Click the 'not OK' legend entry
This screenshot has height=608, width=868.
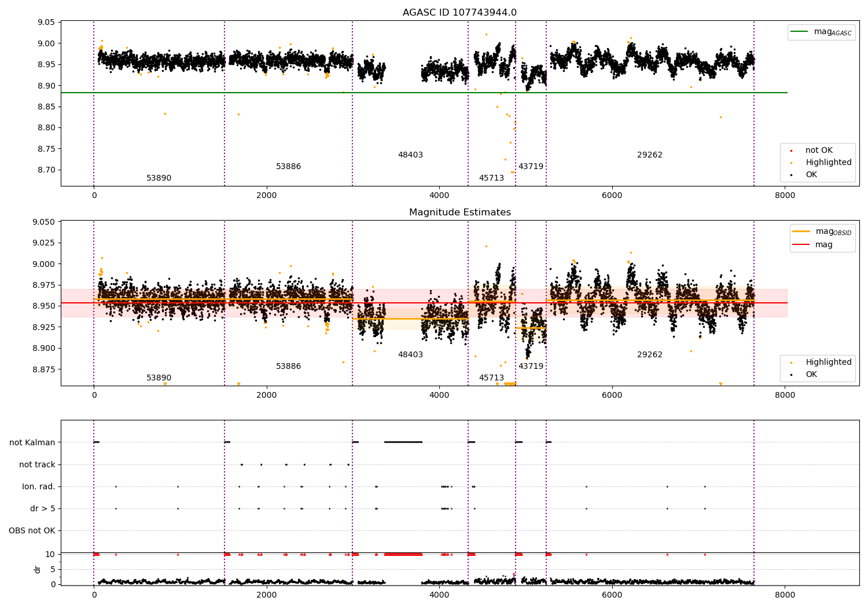pos(819,151)
